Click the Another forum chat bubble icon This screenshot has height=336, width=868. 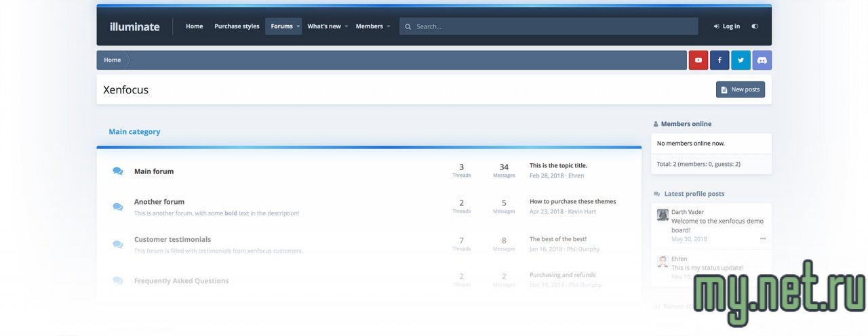[x=118, y=207]
